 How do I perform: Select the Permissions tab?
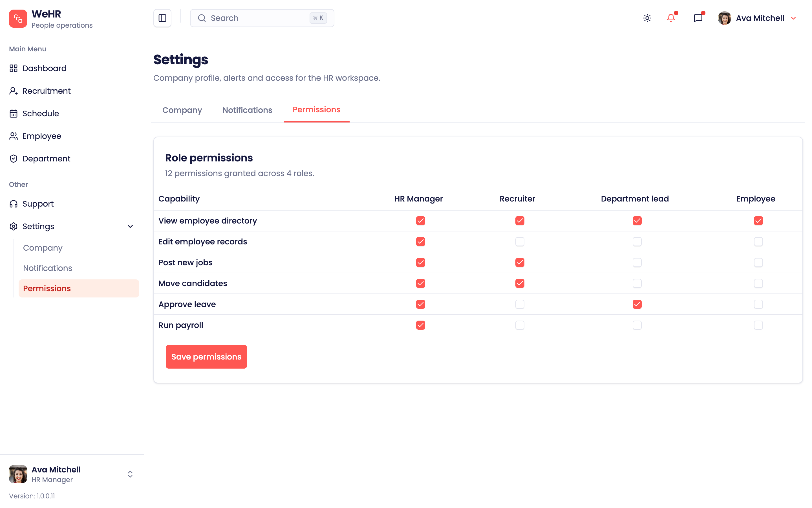pos(316,110)
